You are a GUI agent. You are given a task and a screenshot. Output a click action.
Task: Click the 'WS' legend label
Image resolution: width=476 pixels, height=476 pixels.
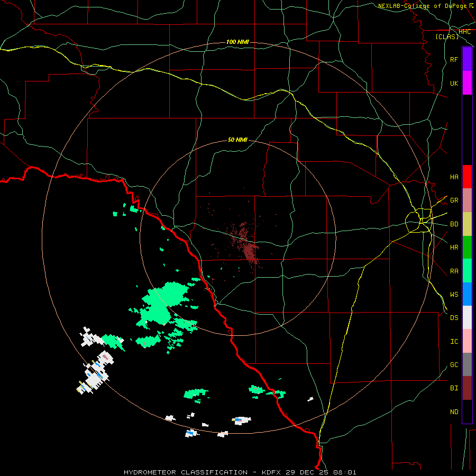tap(454, 295)
